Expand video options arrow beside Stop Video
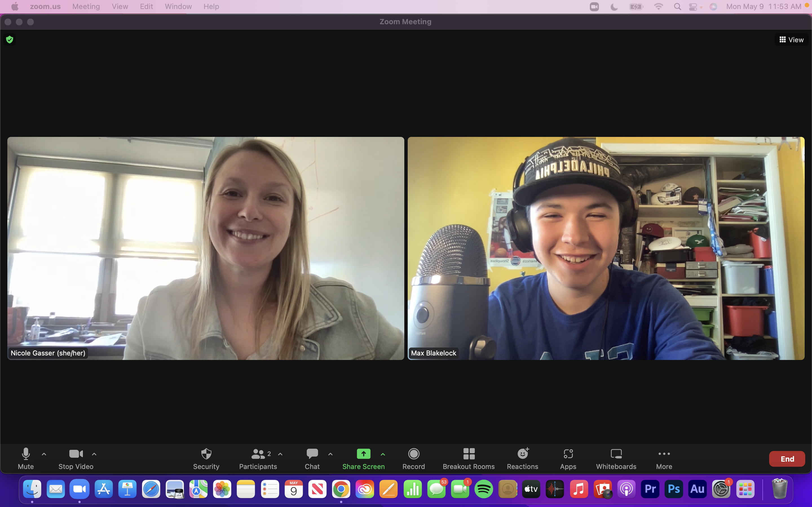Viewport: 812px width, 507px height. click(94, 454)
